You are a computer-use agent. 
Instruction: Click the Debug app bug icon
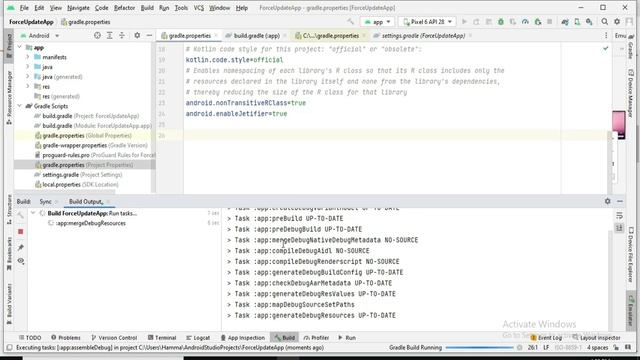[x=501, y=22]
